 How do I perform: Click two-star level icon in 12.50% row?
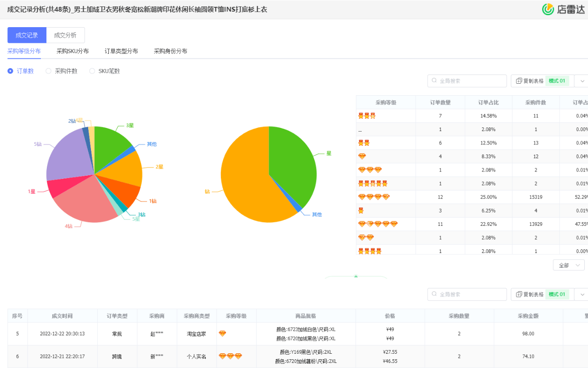364,143
